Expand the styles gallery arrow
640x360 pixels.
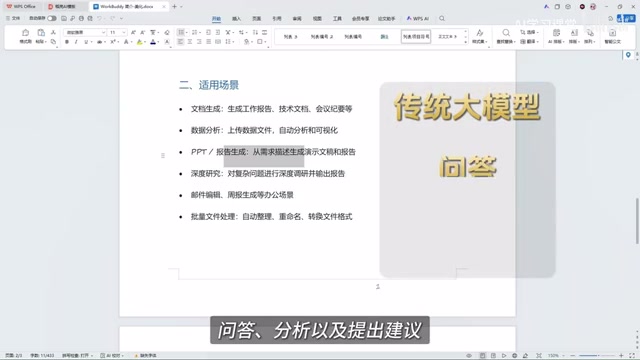coord(466,42)
